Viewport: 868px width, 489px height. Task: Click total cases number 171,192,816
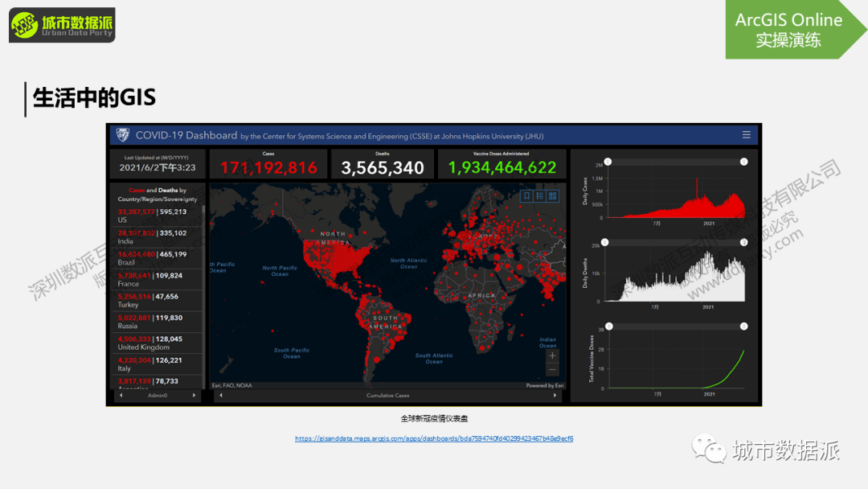click(268, 167)
